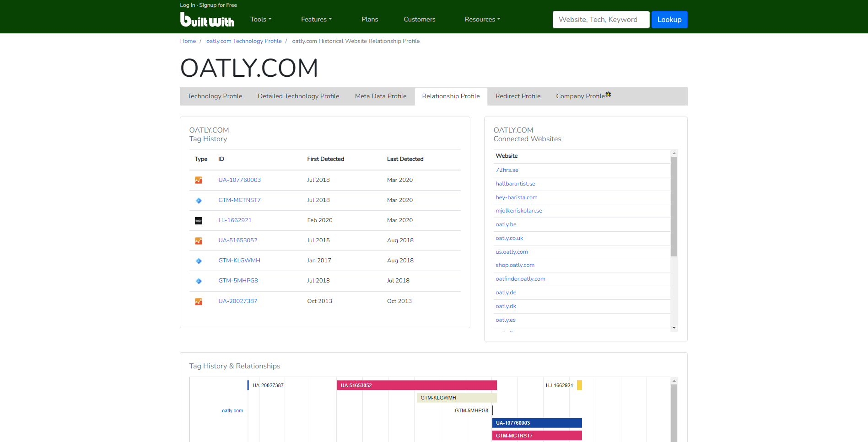The width and height of the screenshot is (868, 442).
Task: Click the Analytics icon beside UA-20027387
Action: 199,302
